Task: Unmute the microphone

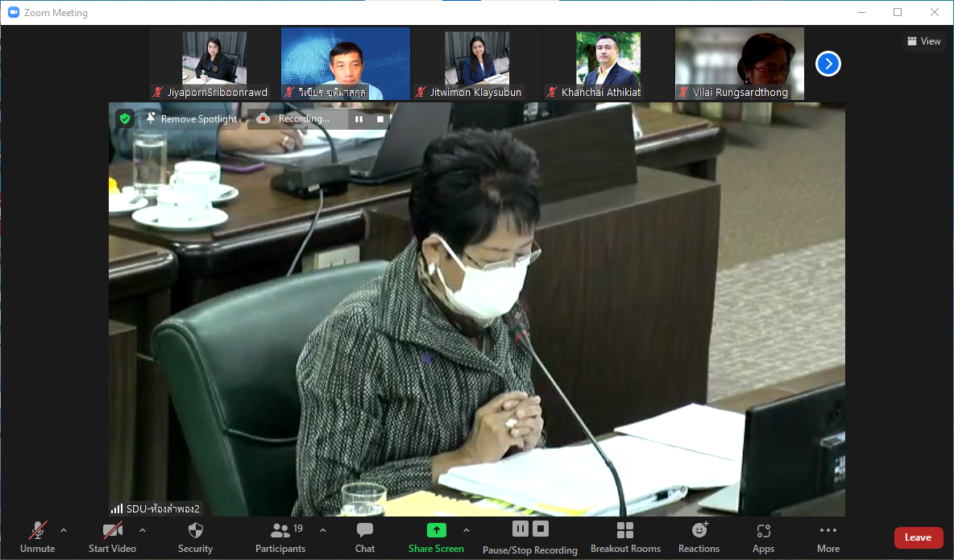Action: [x=38, y=538]
